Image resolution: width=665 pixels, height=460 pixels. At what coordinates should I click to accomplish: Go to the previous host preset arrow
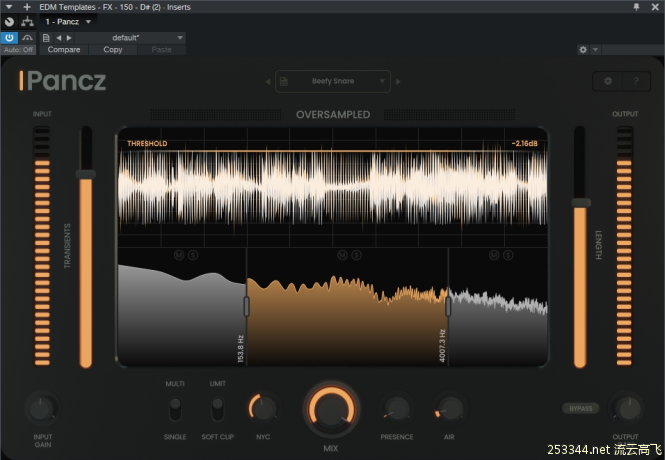[x=59, y=38]
